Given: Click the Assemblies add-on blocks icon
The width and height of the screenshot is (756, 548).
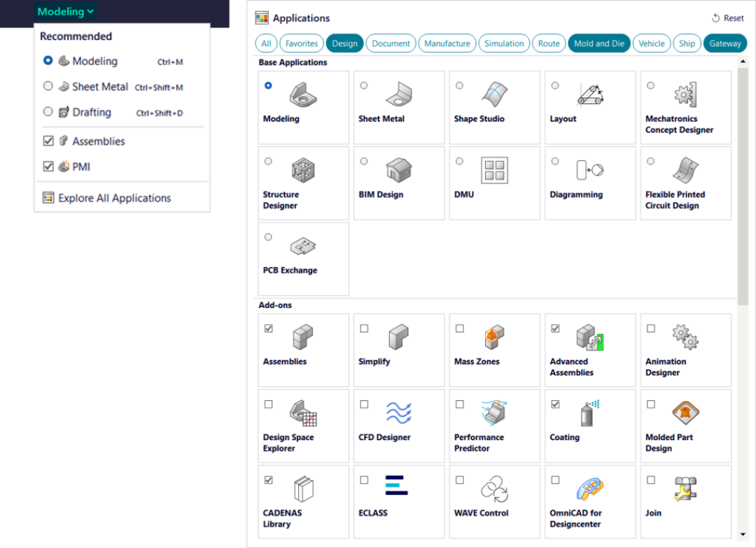Looking at the screenshot, I should click(303, 337).
